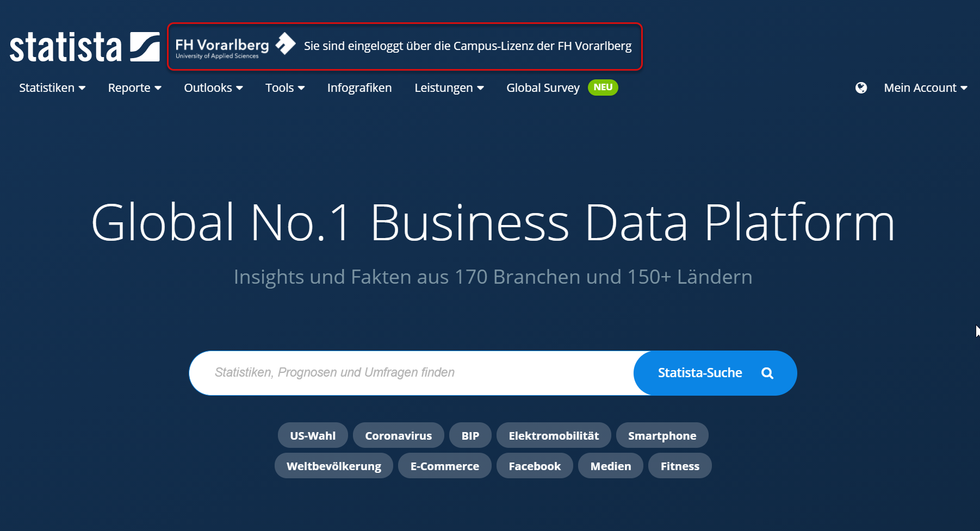Click the magnifier icon in Statista-Suche
Viewport: 980px width, 531px height.
767,373
